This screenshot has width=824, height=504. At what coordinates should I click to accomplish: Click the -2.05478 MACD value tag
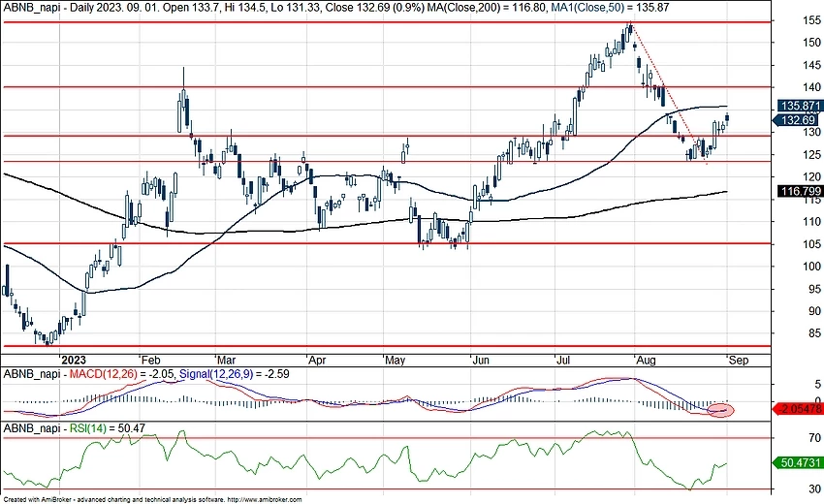coord(800,409)
